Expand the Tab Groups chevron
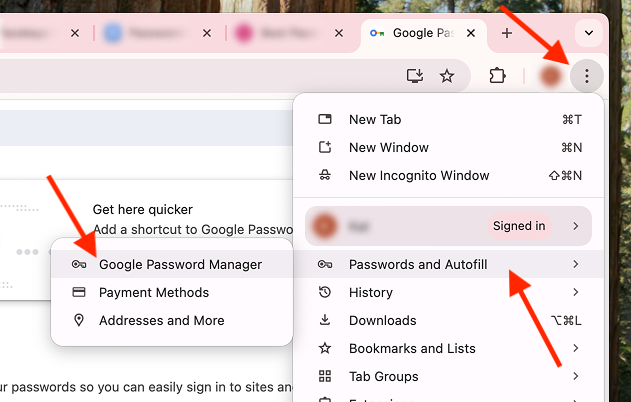The height and width of the screenshot is (402, 631). [x=576, y=376]
